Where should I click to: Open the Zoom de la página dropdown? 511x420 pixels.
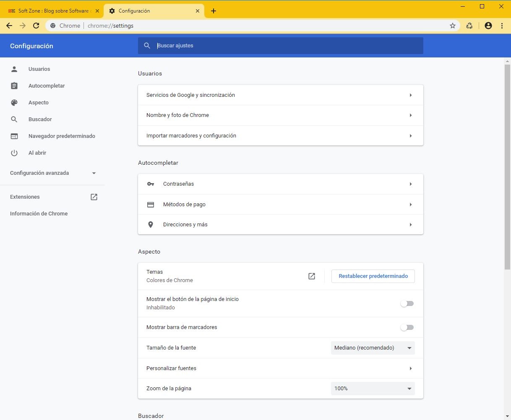[373, 389]
